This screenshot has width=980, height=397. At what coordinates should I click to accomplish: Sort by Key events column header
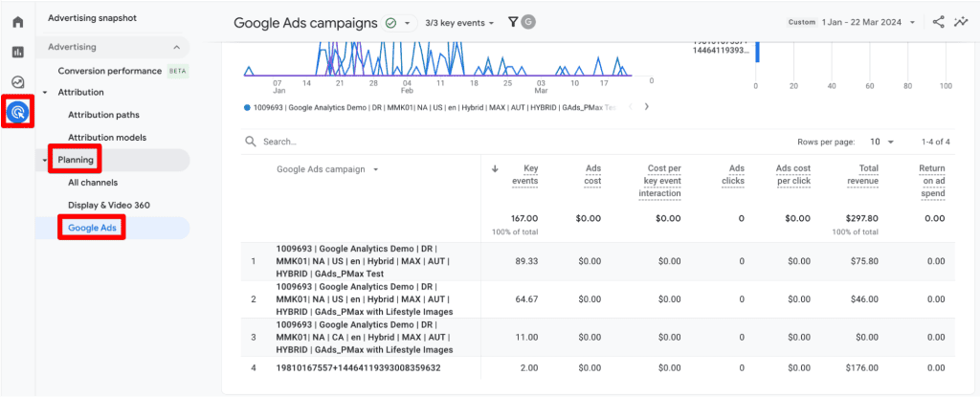[524, 175]
